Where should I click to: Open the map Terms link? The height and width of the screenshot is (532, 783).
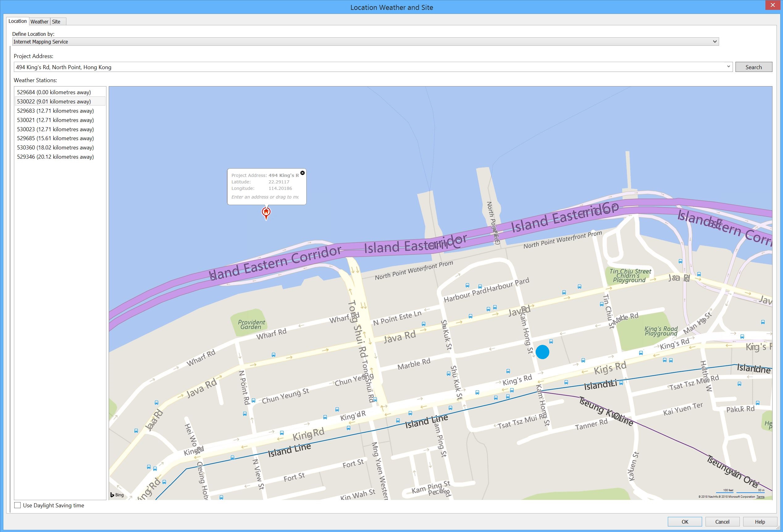(760, 496)
